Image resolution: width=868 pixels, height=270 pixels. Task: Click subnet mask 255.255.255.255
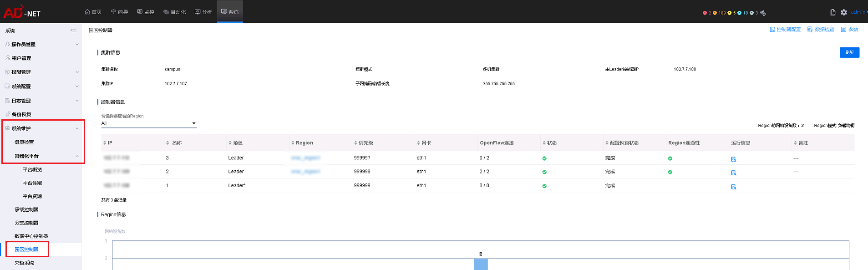coord(499,84)
